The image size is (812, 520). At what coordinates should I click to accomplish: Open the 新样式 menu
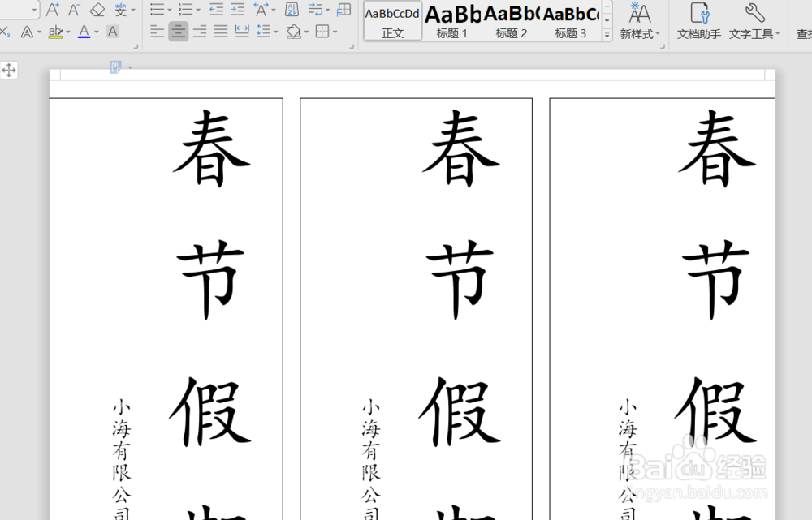coord(640,21)
